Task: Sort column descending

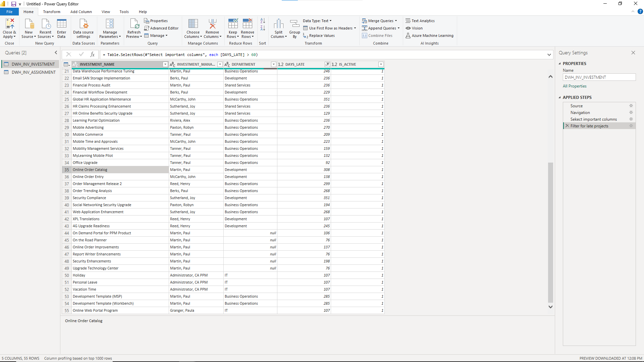Action: tap(263, 28)
